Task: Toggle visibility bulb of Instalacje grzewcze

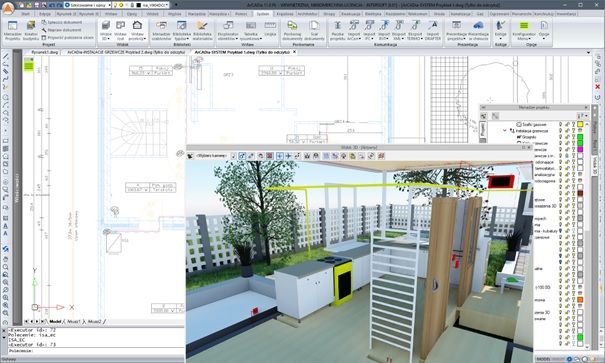Action: 561,131
